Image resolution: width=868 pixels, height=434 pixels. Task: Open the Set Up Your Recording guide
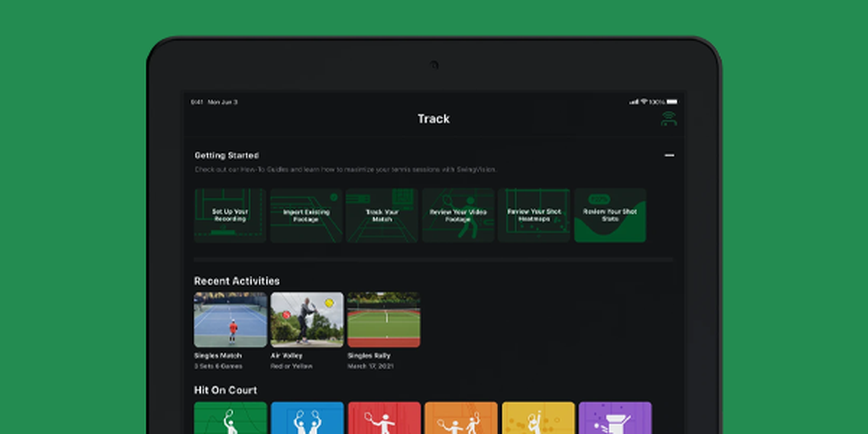coord(230,215)
